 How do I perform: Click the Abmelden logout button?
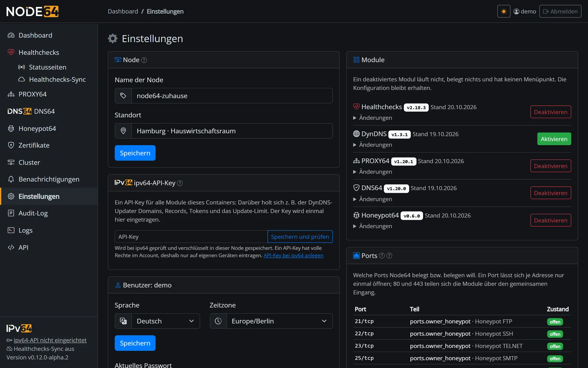pos(560,11)
